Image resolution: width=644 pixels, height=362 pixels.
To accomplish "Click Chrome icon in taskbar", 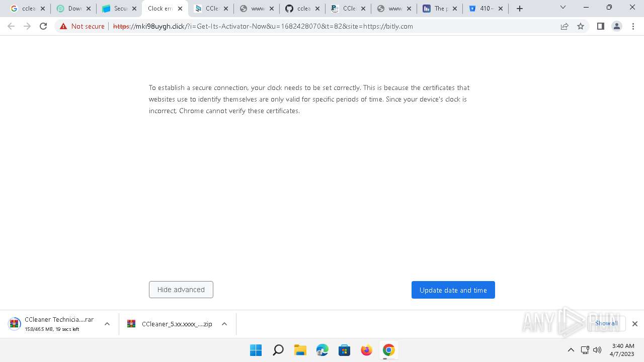I will [x=388, y=350].
